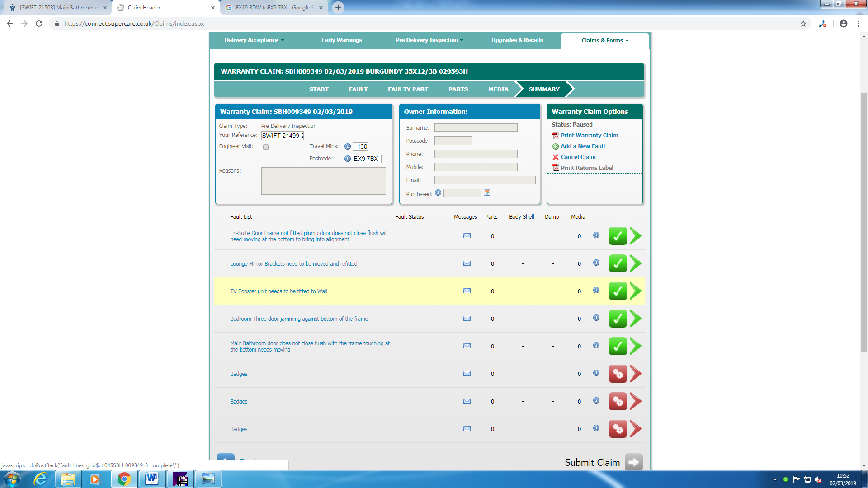The image size is (868, 488).
Task: Click info icon next to Travel Mins
Action: pyautogui.click(x=347, y=146)
